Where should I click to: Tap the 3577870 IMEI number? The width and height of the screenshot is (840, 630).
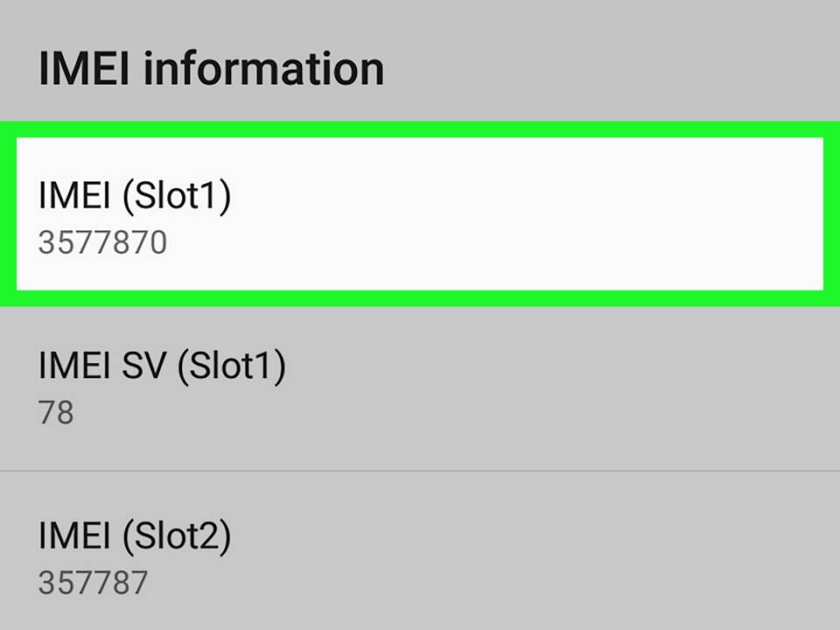tap(102, 242)
